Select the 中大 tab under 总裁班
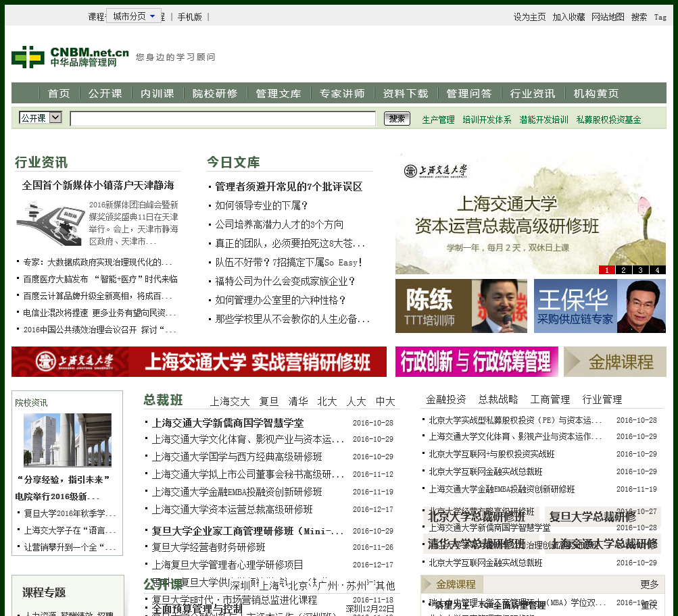Screen dimensions: 678x616 [x=385, y=401]
